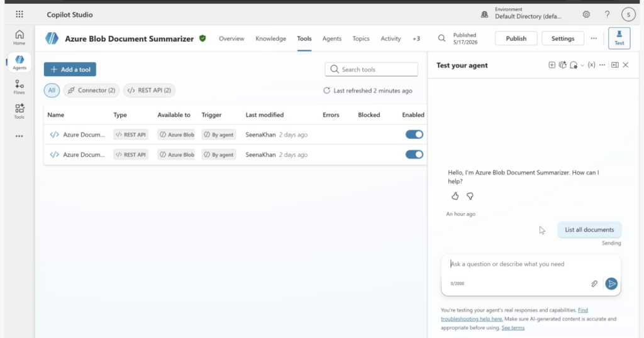Screen dimensions: 644x338
Task: Filter tools by REST API (2)
Action: tap(149, 90)
